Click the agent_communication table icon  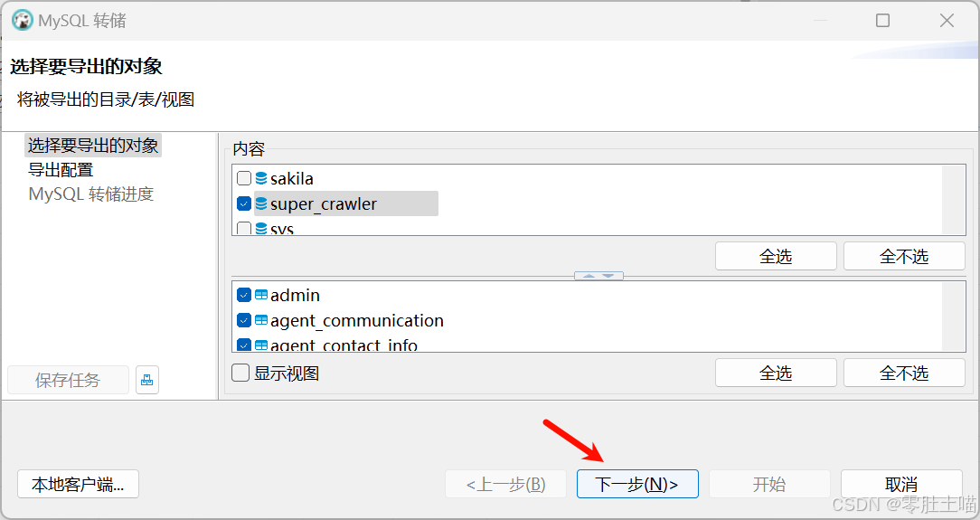pos(261,320)
